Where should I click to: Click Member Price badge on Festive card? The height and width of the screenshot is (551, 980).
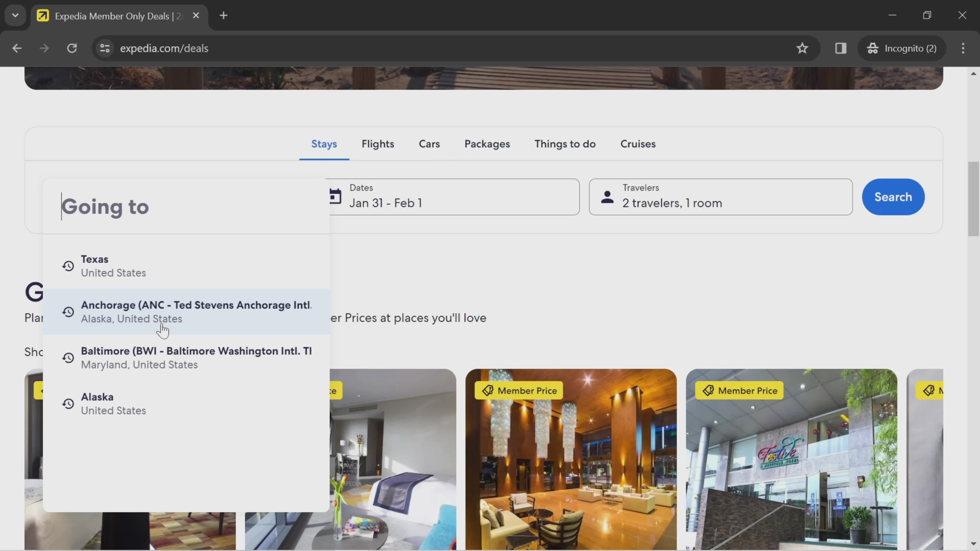point(739,391)
